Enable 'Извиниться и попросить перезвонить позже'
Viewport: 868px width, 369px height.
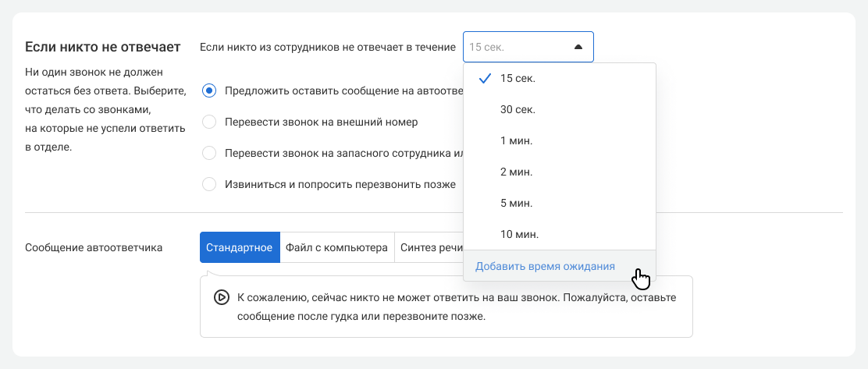(209, 185)
